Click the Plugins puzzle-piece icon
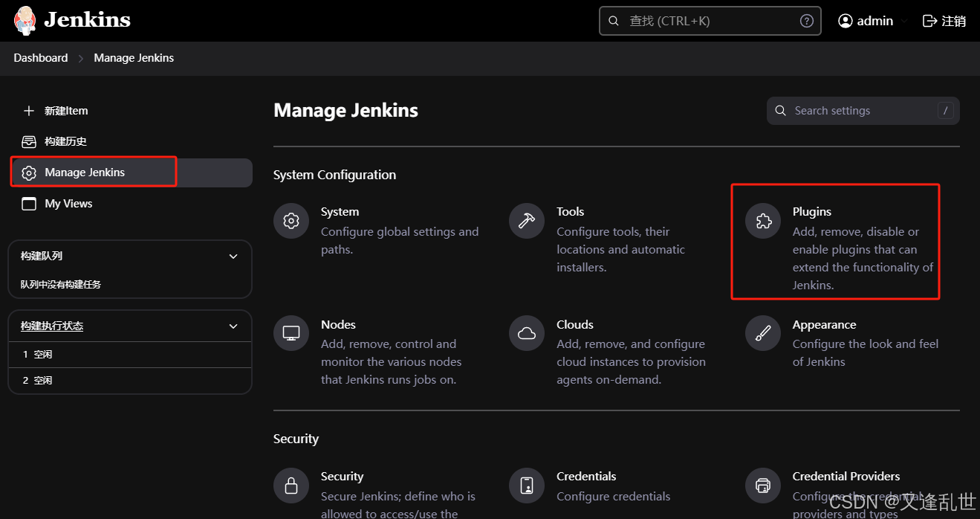 click(763, 221)
